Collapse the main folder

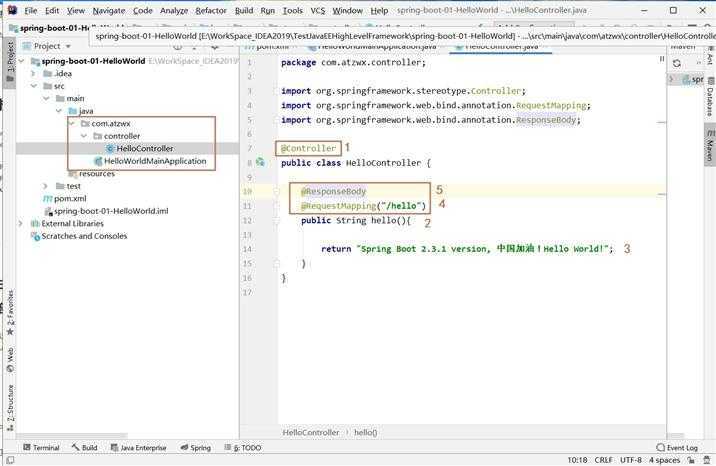pyautogui.click(x=46, y=98)
